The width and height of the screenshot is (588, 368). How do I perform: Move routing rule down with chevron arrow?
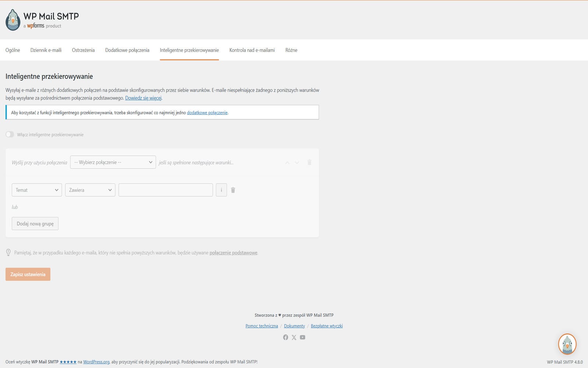click(297, 163)
